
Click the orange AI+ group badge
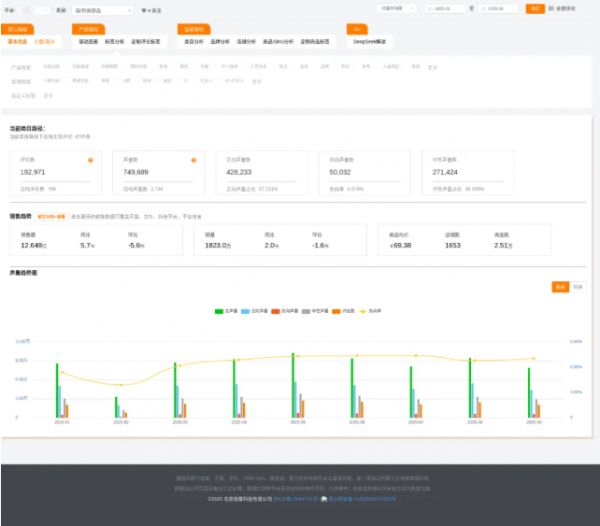click(355, 29)
